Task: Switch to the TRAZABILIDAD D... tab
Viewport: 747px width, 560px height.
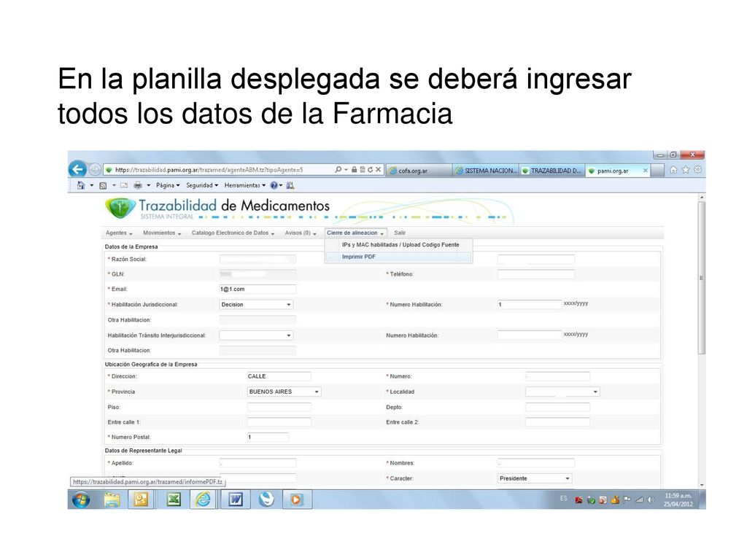Action: (551, 171)
